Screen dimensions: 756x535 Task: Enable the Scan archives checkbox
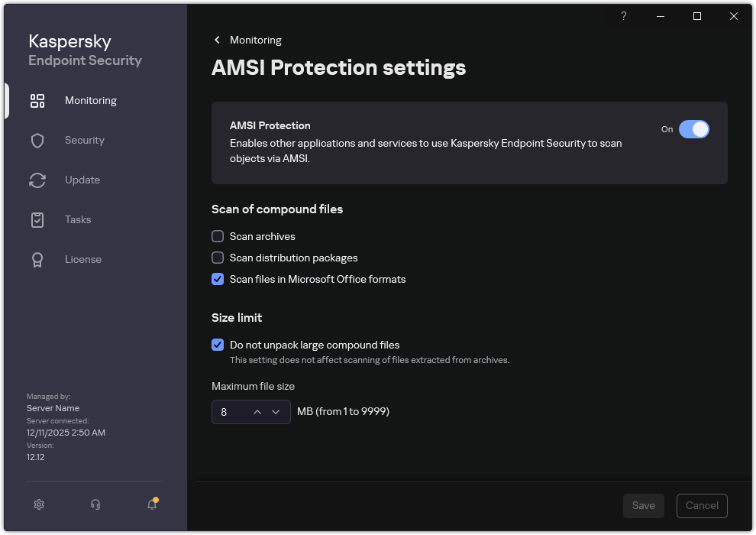coord(218,236)
